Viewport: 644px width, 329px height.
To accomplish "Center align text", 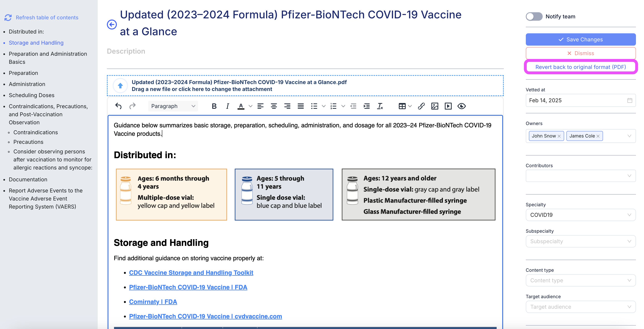I will click(274, 106).
